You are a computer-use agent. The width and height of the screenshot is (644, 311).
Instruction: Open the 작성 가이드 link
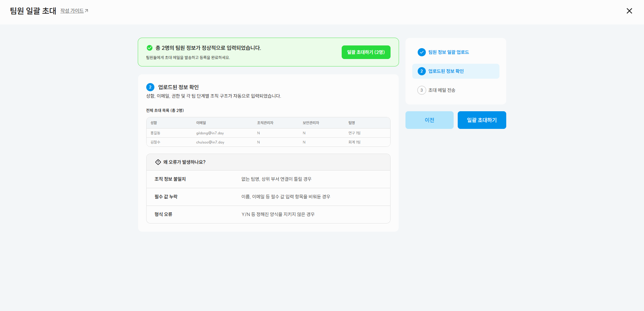[x=72, y=11]
